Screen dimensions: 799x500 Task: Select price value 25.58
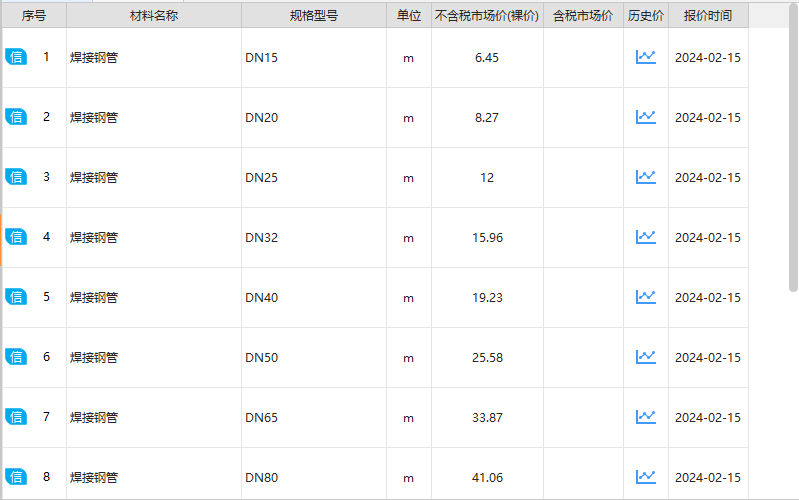[487, 358]
